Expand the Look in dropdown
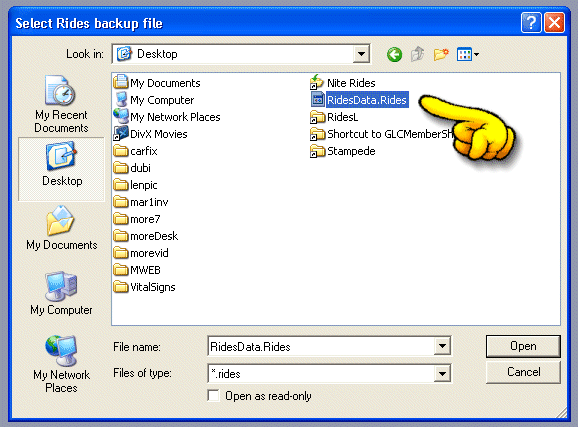The image size is (578, 427). click(x=361, y=54)
